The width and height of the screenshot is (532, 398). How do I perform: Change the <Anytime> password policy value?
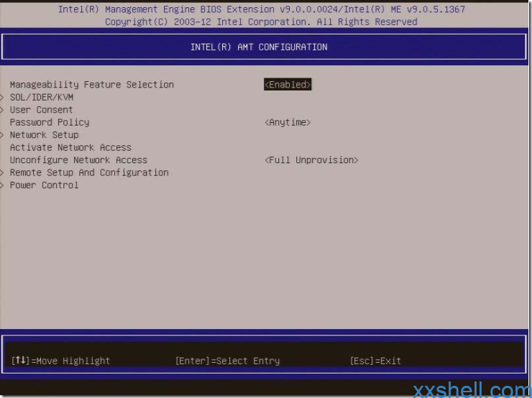[x=288, y=122]
